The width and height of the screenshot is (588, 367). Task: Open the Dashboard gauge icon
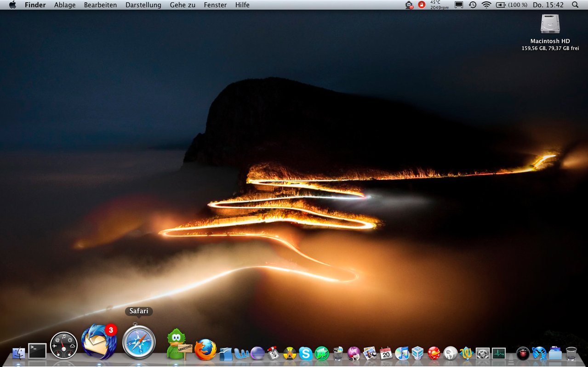pos(63,345)
